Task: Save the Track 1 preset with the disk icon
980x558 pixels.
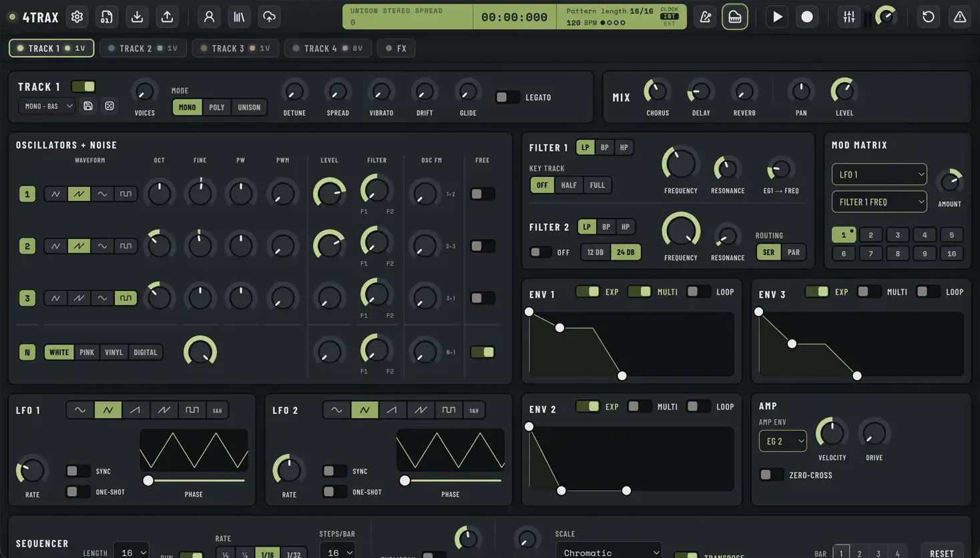Action: click(88, 106)
